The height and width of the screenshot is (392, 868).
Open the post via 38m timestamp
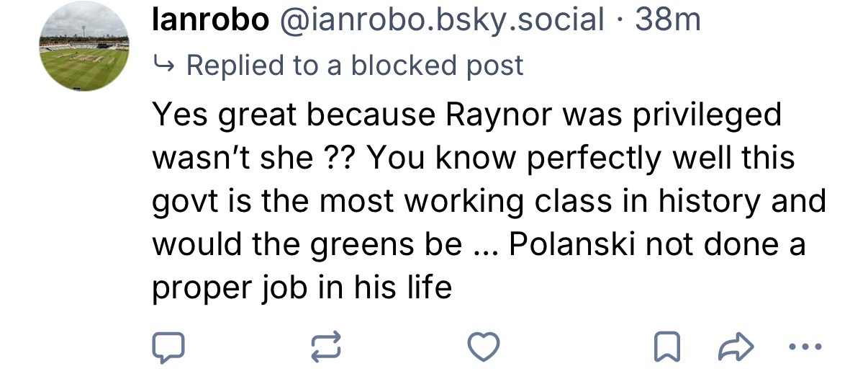[x=668, y=20]
